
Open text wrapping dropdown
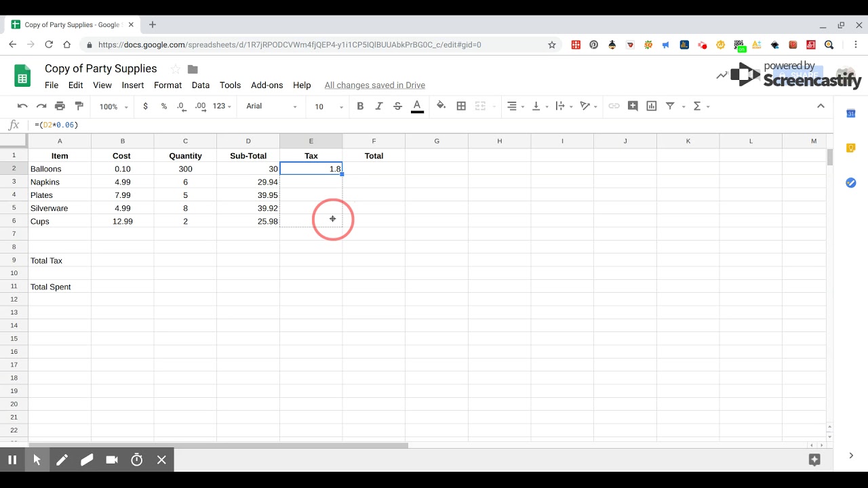564,106
